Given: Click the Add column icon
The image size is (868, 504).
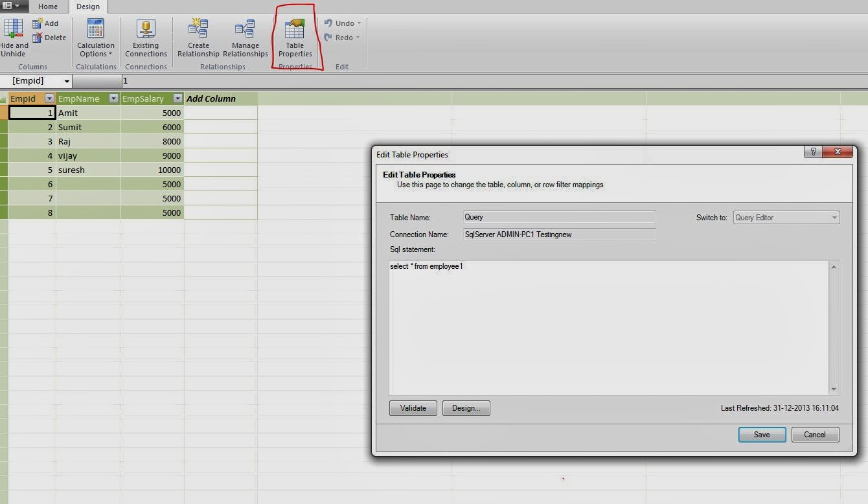Looking at the screenshot, I should point(37,23).
